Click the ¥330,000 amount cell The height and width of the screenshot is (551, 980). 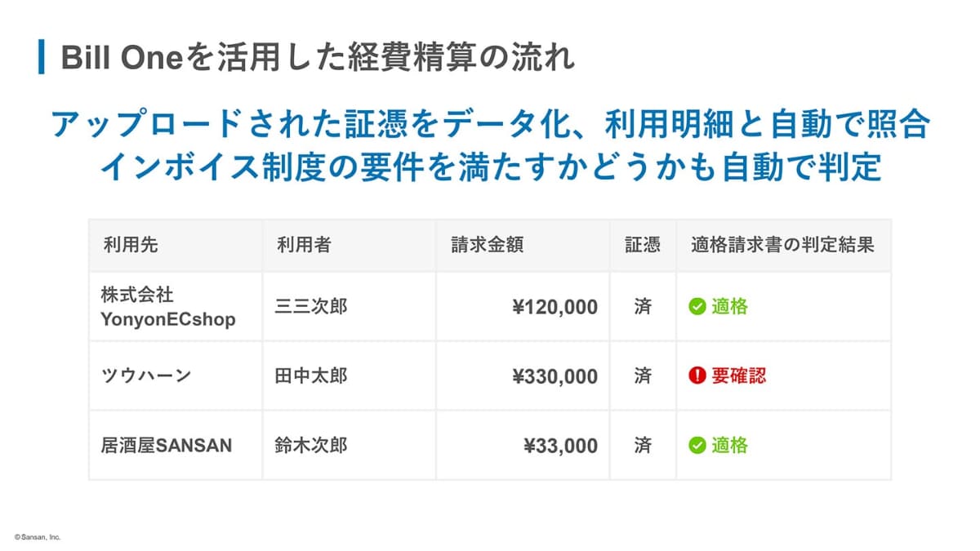coord(555,377)
